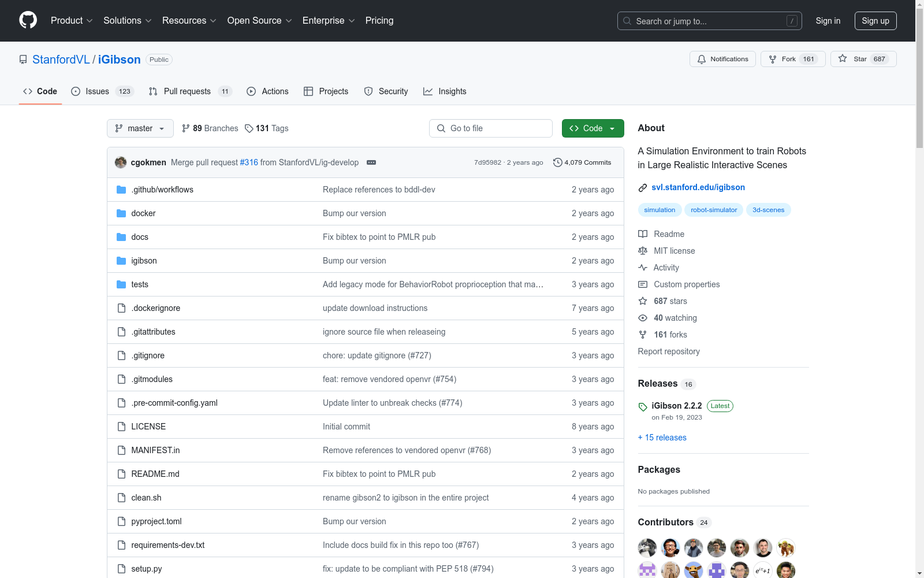This screenshot has height=578, width=924.
Task: Open the StanfordVL organization link
Action: 61,60
